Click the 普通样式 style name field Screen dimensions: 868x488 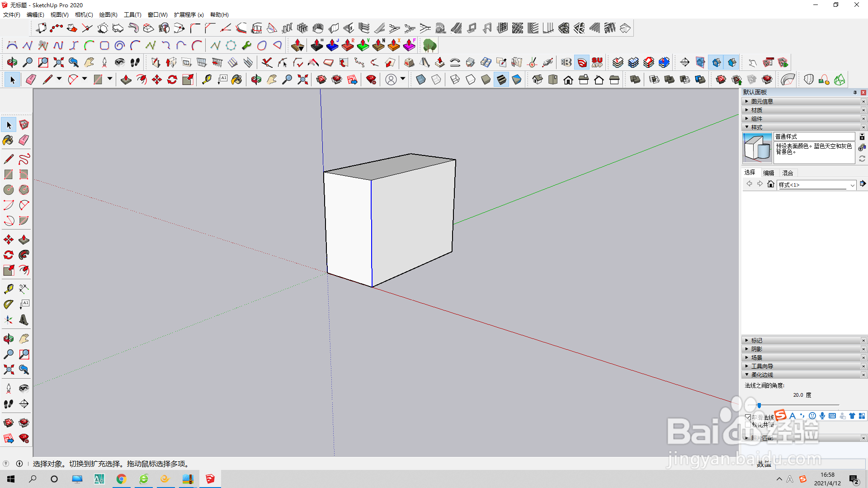814,136
